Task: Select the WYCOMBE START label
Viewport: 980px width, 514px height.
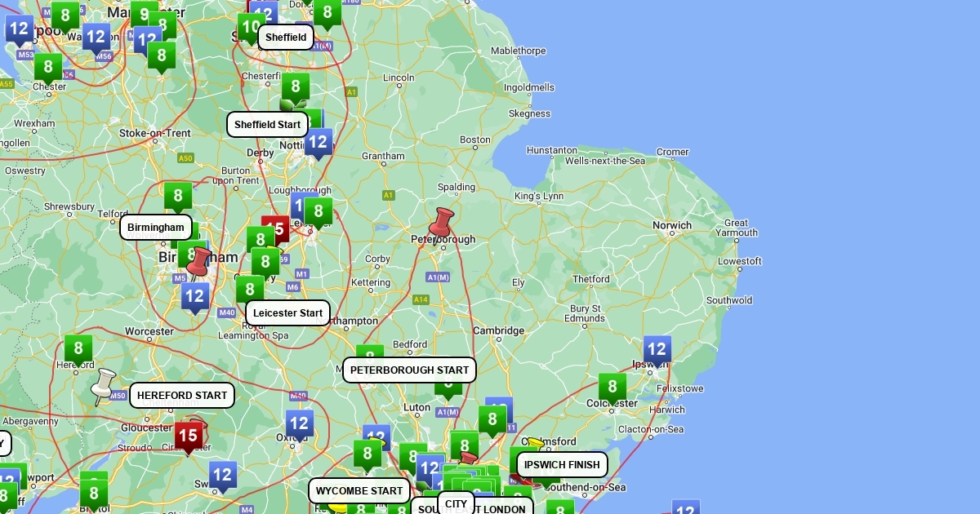Action: pos(359,490)
